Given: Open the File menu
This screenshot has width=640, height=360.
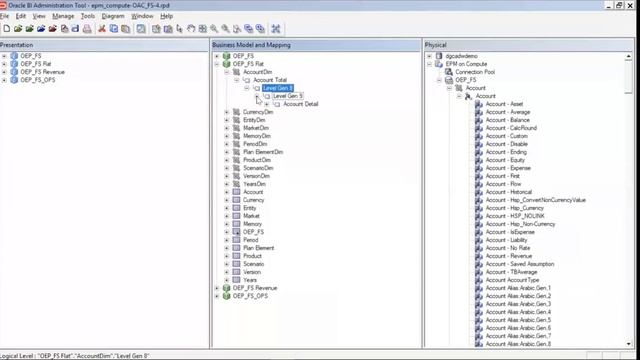Looking at the screenshot, I should (x=4, y=16).
